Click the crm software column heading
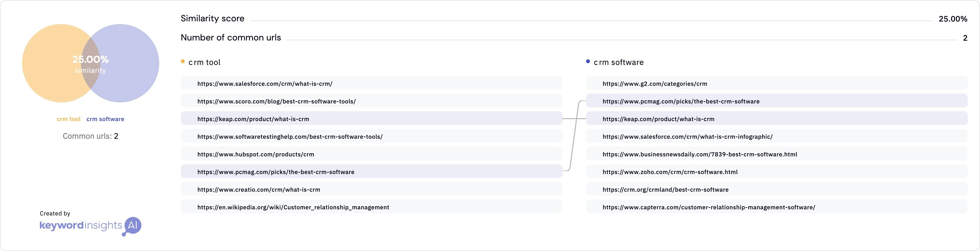The height and width of the screenshot is (251, 980). tap(619, 62)
